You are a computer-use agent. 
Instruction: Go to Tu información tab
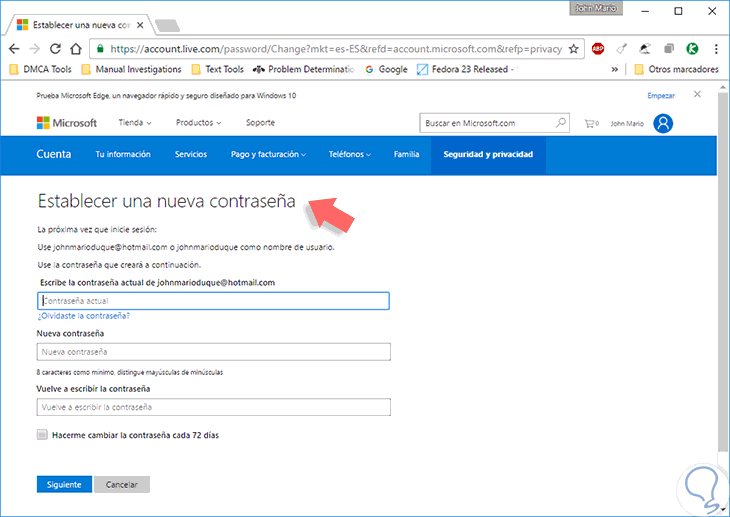(x=123, y=154)
